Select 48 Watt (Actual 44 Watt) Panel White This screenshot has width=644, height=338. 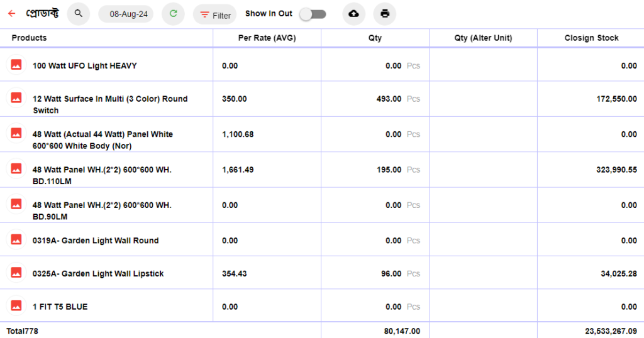coord(103,140)
